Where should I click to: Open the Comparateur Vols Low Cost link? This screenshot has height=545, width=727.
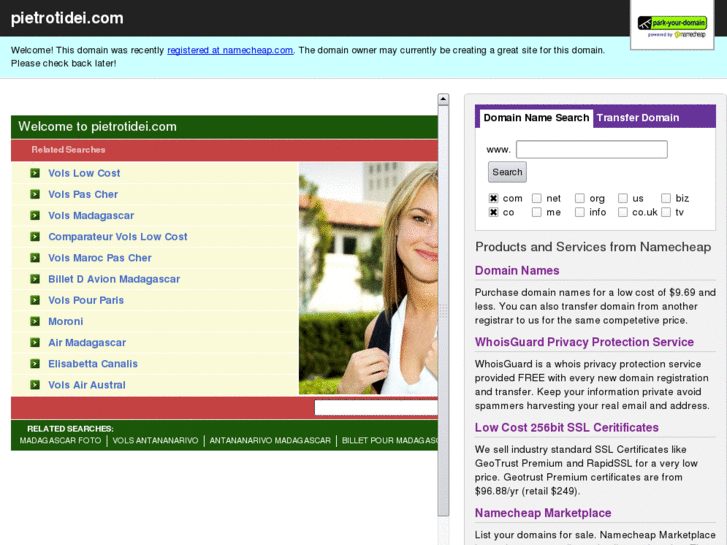click(118, 237)
